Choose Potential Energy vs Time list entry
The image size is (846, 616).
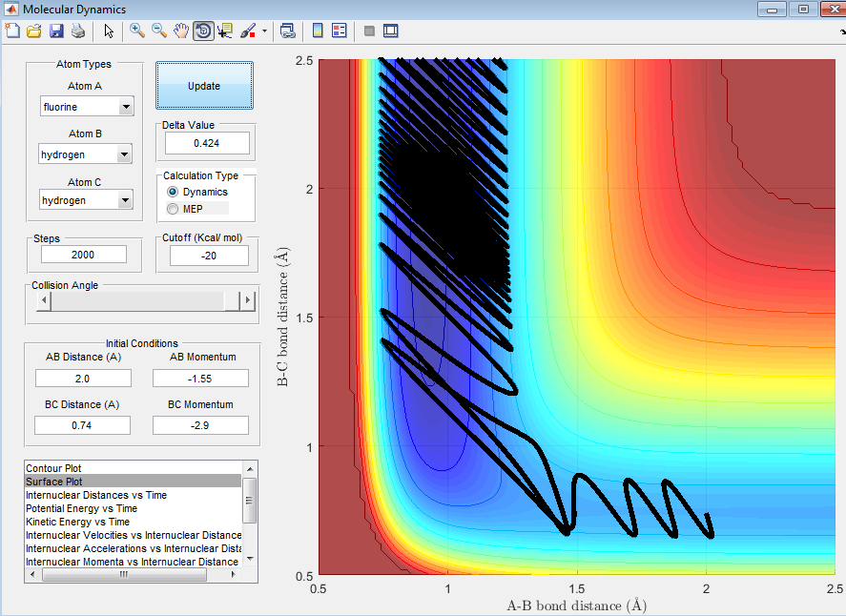(81, 508)
